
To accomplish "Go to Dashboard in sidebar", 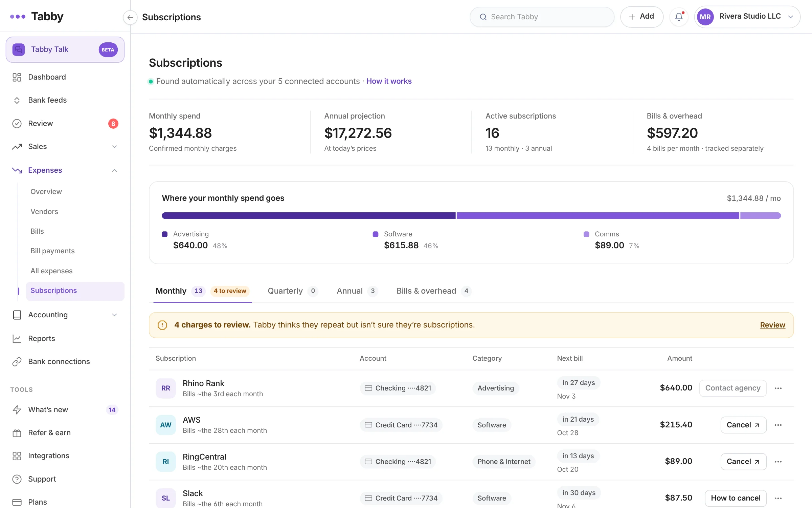I will tap(65, 77).
